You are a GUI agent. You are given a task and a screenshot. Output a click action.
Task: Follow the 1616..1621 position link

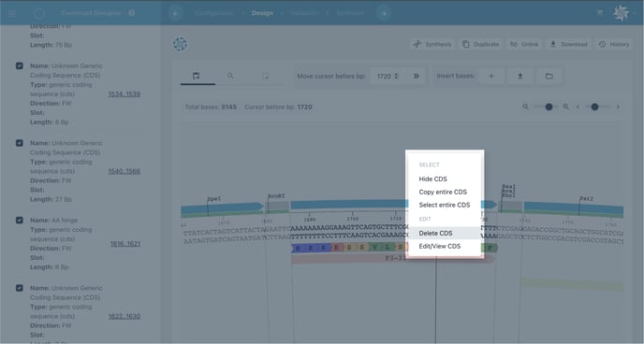(125, 244)
